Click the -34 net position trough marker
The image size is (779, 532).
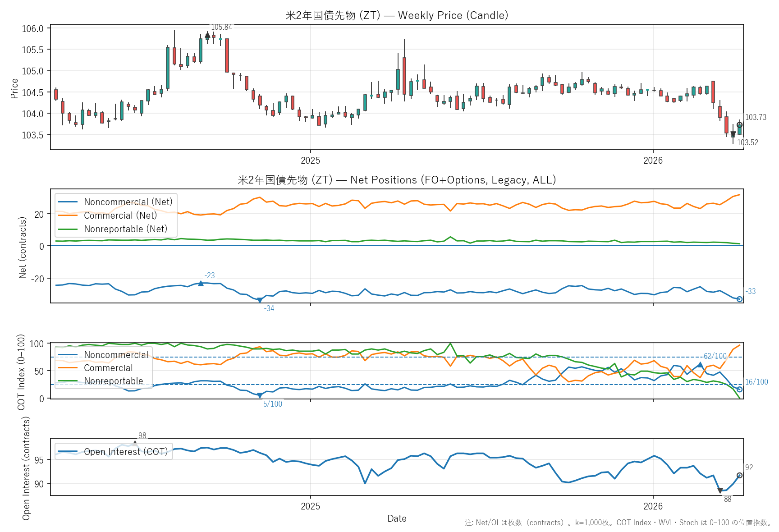[260, 300]
